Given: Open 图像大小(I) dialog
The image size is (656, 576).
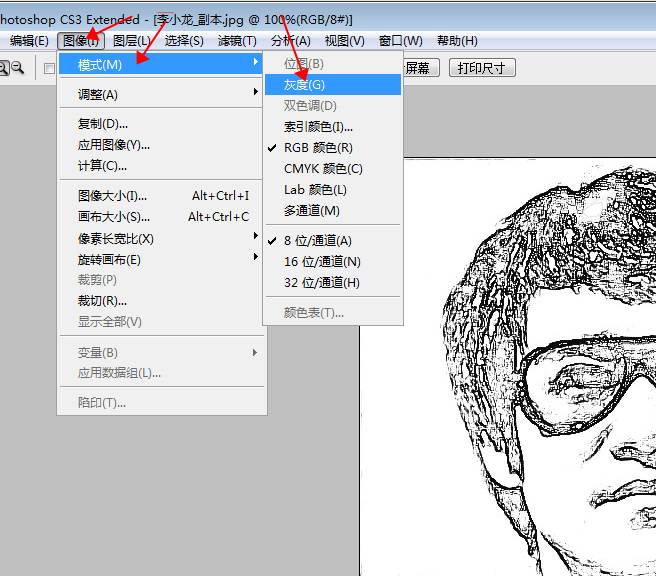Looking at the screenshot, I should coord(112,196).
